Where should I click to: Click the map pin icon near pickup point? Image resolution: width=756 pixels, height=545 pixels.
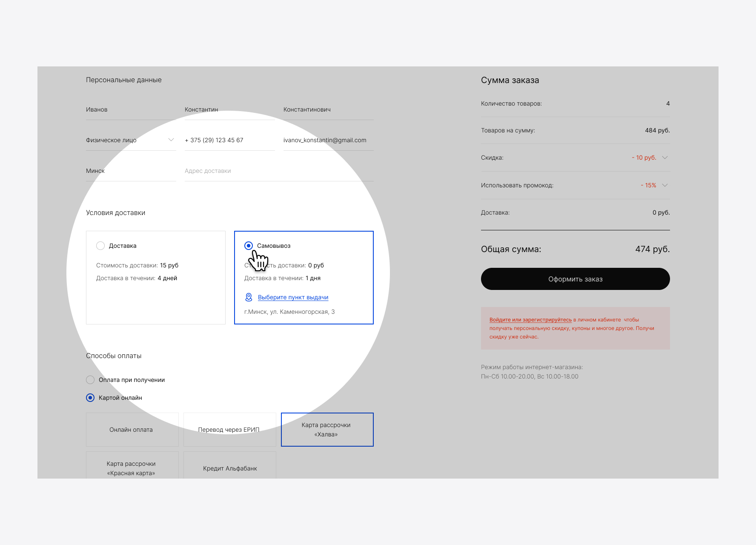[249, 297]
